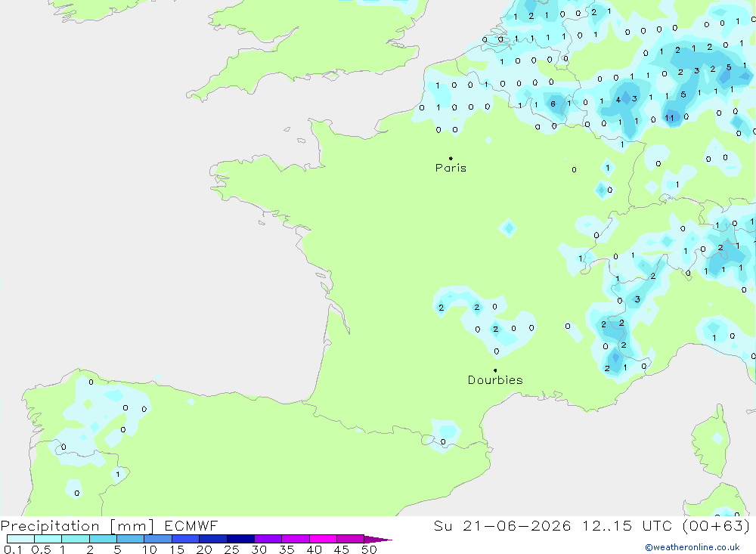756x554 pixels.
Task: Click the Paris city label
Action: coord(451,168)
